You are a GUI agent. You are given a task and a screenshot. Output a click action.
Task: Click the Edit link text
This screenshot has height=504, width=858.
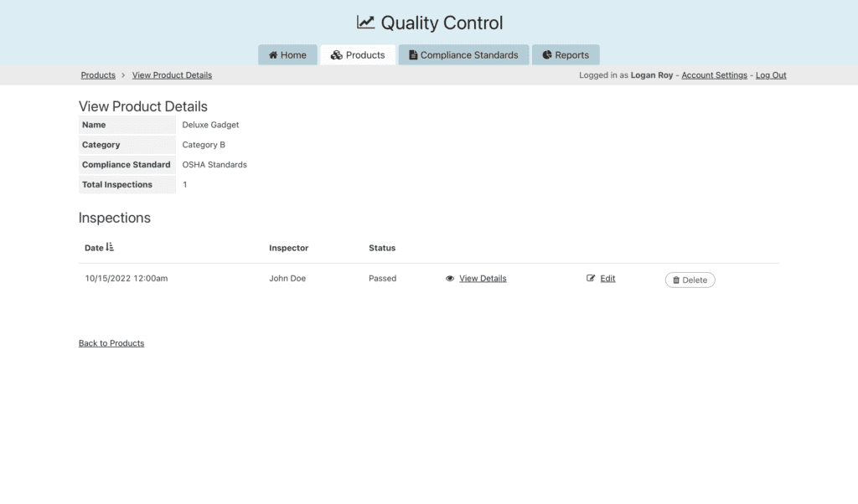[x=607, y=279]
